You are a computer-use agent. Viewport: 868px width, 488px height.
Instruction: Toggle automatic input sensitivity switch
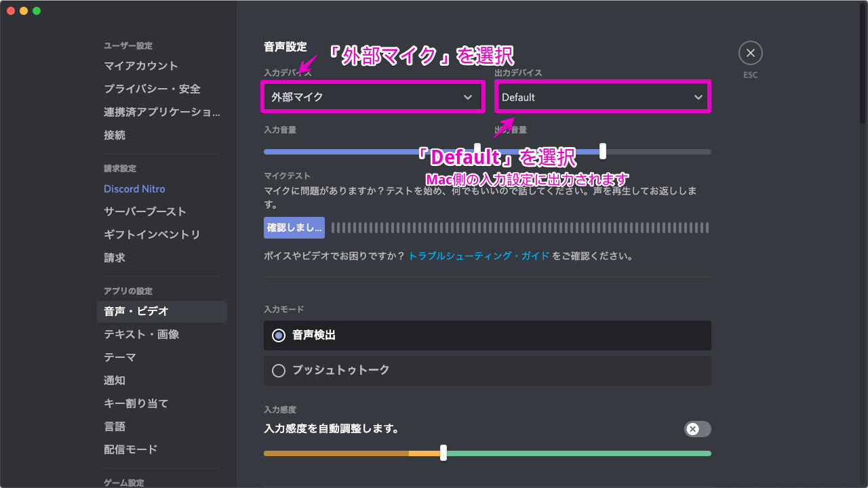pos(698,429)
